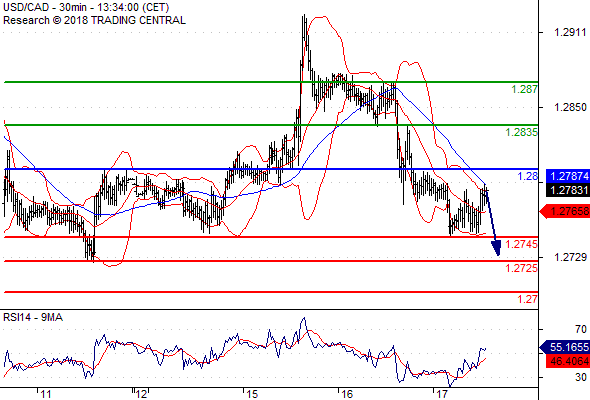The image size is (590, 400).
Task: Click the blue 1.27874 price tag
Action: click(x=568, y=176)
